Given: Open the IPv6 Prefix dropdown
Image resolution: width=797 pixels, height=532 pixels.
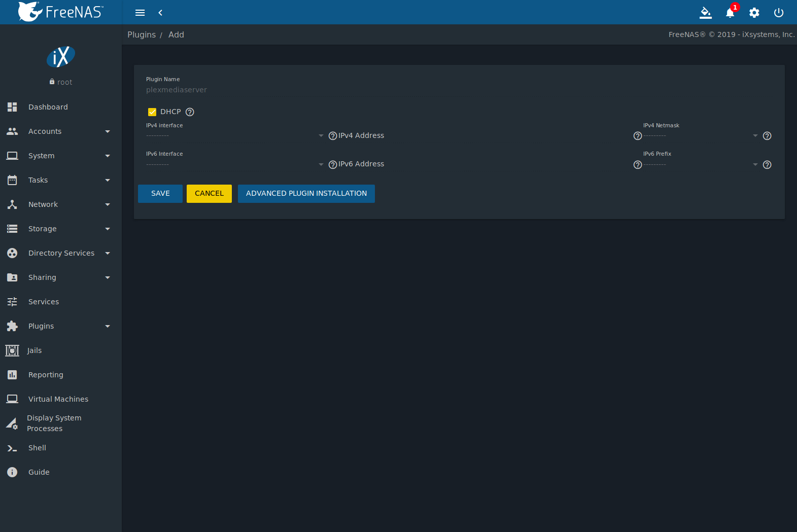Looking at the screenshot, I should pyautogui.click(x=701, y=165).
